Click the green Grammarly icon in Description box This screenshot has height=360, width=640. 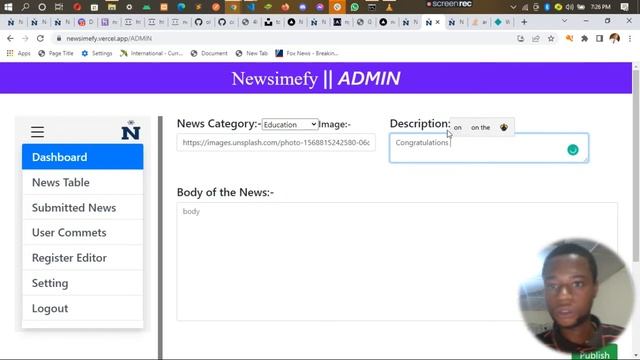pyautogui.click(x=573, y=150)
